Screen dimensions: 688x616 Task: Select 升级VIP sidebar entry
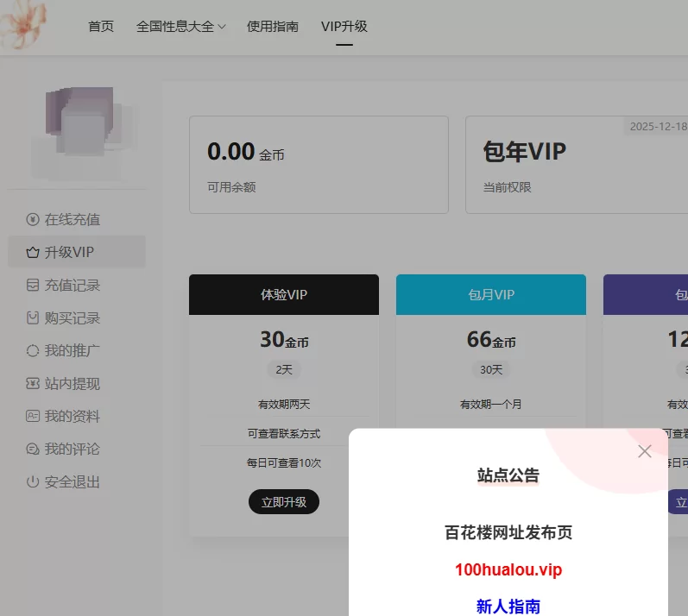tap(77, 252)
